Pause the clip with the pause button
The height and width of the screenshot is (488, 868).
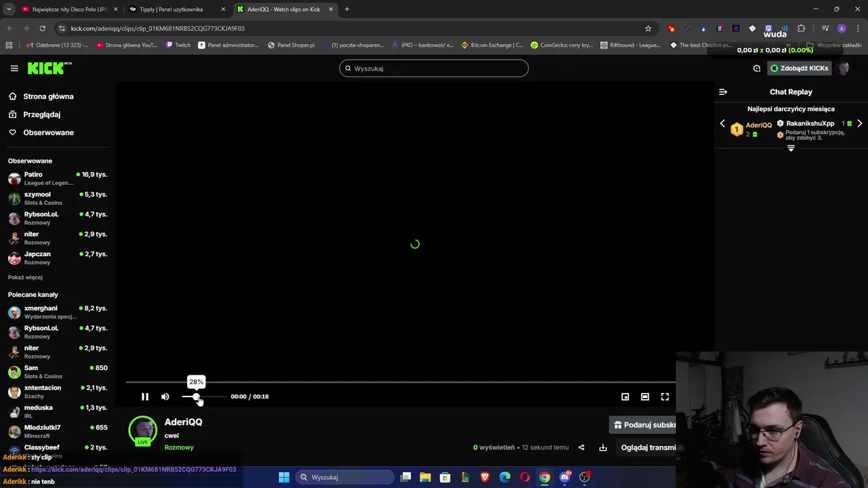coord(144,396)
